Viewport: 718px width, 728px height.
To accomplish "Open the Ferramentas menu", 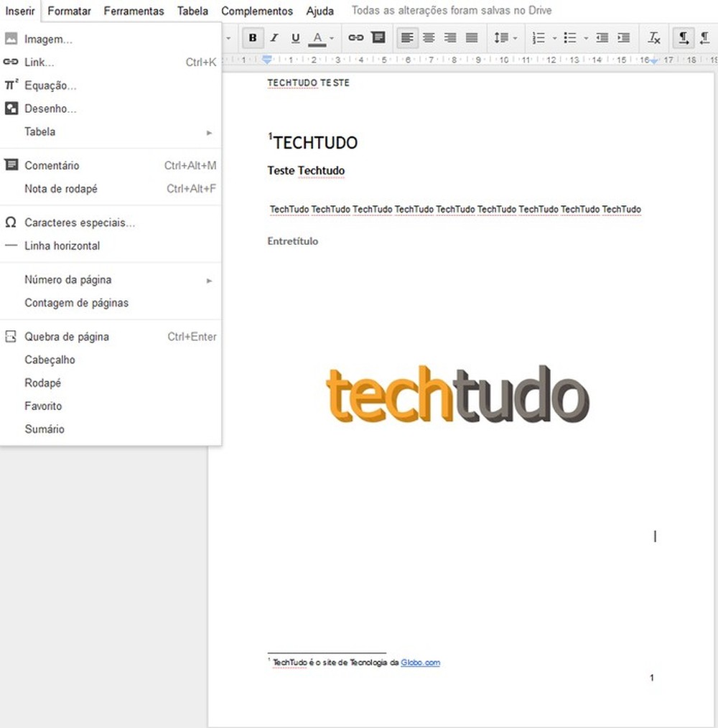I will [x=134, y=11].
